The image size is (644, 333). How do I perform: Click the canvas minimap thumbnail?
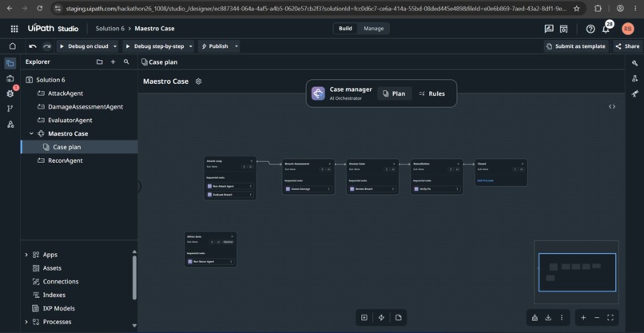point(577,272)
